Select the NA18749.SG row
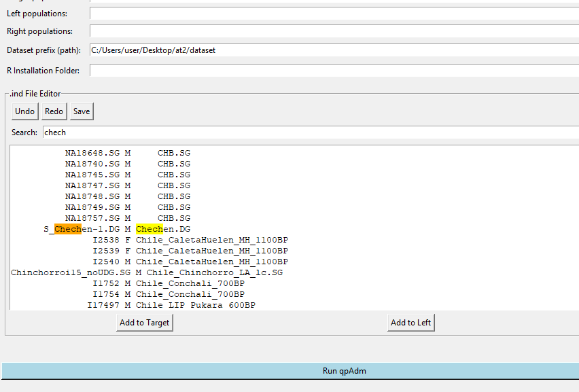Screen dimensions: 579x392 tap(128, 207)
